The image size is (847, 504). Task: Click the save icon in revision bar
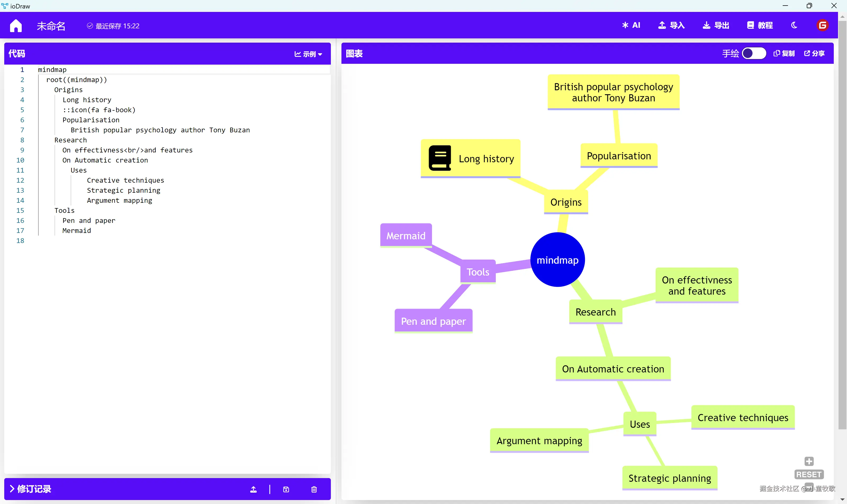pyautogui.click(x=286, y=489)
